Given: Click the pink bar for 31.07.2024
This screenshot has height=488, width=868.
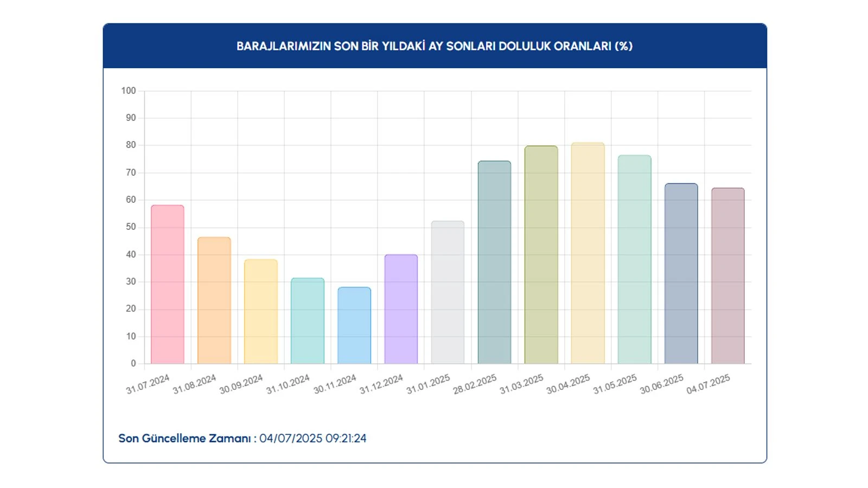Looking at the screenshot, I should (x=167, y=285).
